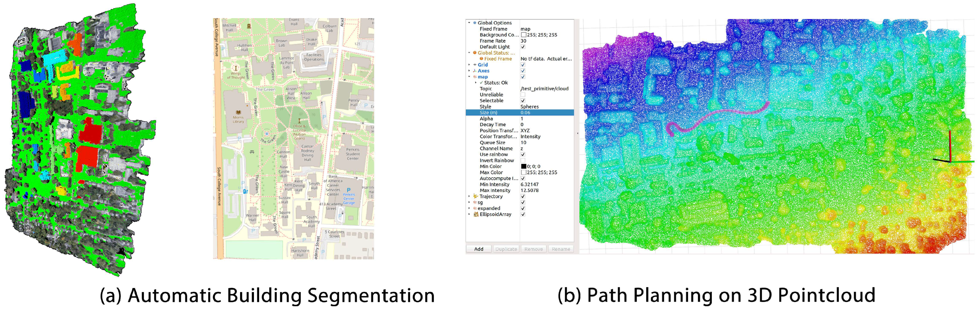Open the Min Color black swatch
Image resolution: width=980 pixels, height=309 pixels.
[523, 167]
